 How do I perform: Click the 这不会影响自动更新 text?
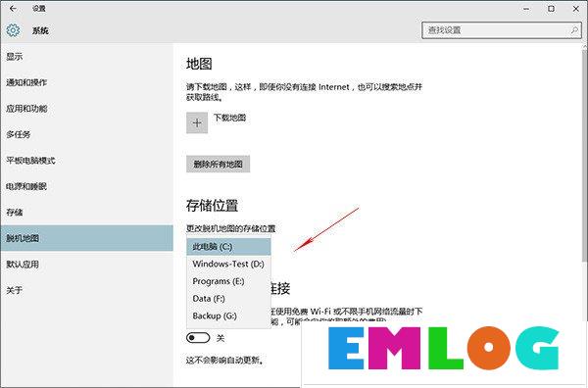224,361
